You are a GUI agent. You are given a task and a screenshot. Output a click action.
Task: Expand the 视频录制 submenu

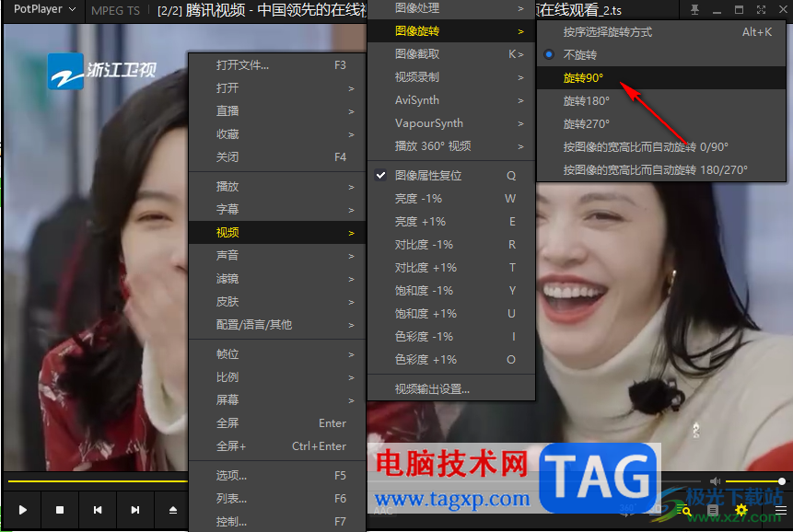click(x=451, y=77)
